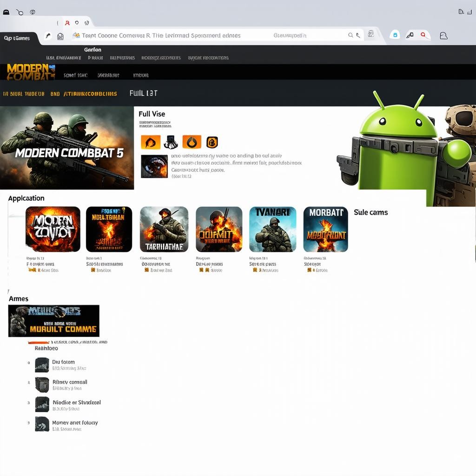Open the TVANARI app icon with blue background
This screenshot has width=476, height=476.
(x=272, y=230)
